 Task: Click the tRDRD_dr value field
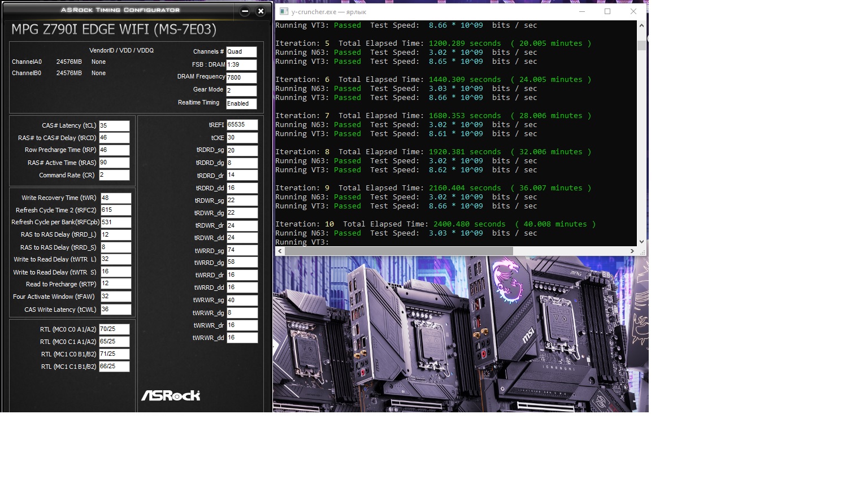point(242,176)
